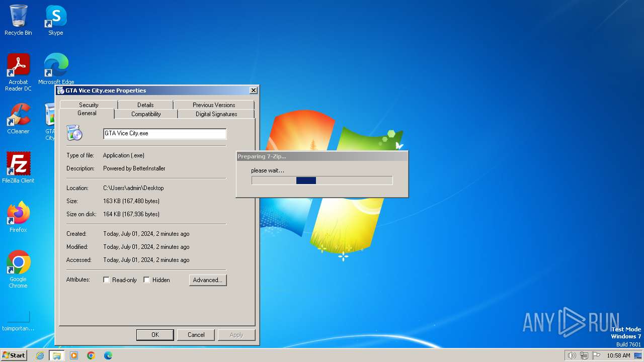The width and height of the screenshot is (644, 362).
Task: Open the Recycle Bin desktop icon
Action: pyautogui.click(x=18, y=20)
